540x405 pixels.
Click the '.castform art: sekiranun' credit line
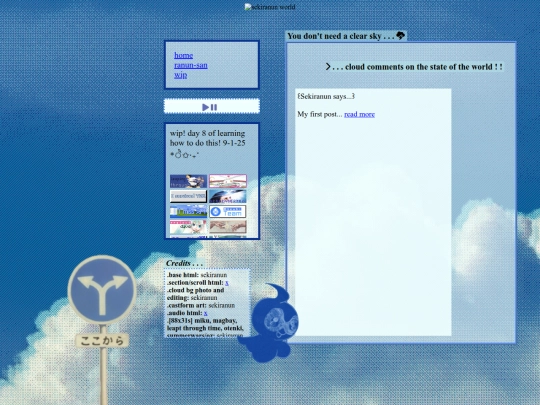pyautogui.click(x=201, y=305)
